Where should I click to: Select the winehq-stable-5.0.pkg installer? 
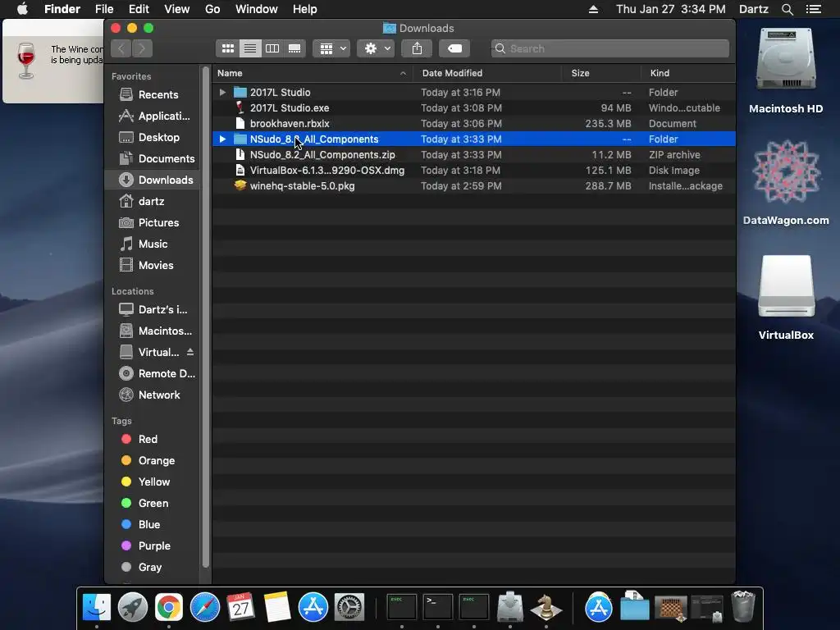(473, 185)
